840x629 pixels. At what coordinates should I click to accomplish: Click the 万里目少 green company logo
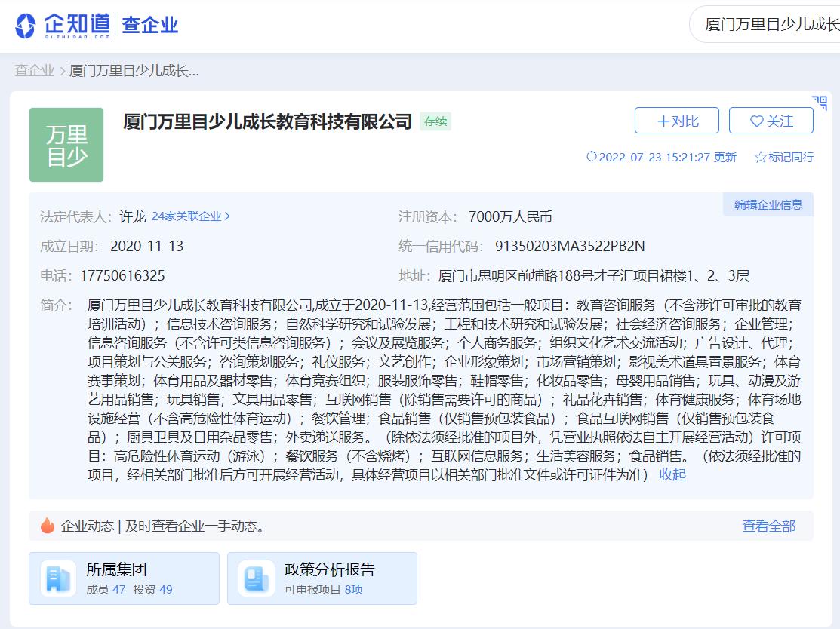click(66, 144)
